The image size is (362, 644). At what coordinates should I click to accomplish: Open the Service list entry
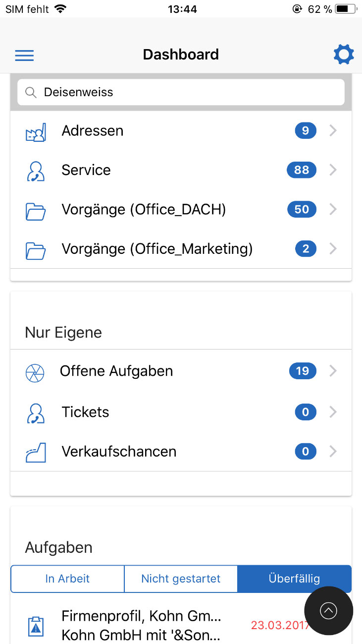coord(86,170)
